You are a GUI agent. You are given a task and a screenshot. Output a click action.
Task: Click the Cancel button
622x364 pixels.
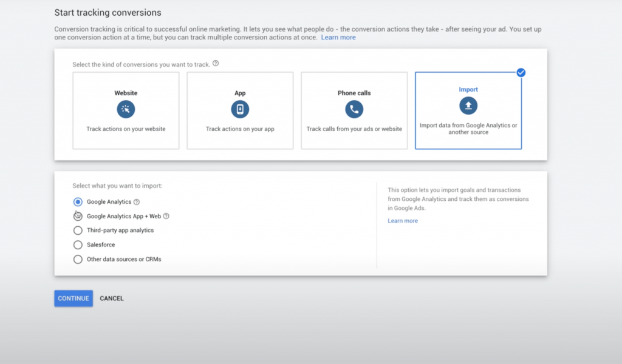[112, 298]
